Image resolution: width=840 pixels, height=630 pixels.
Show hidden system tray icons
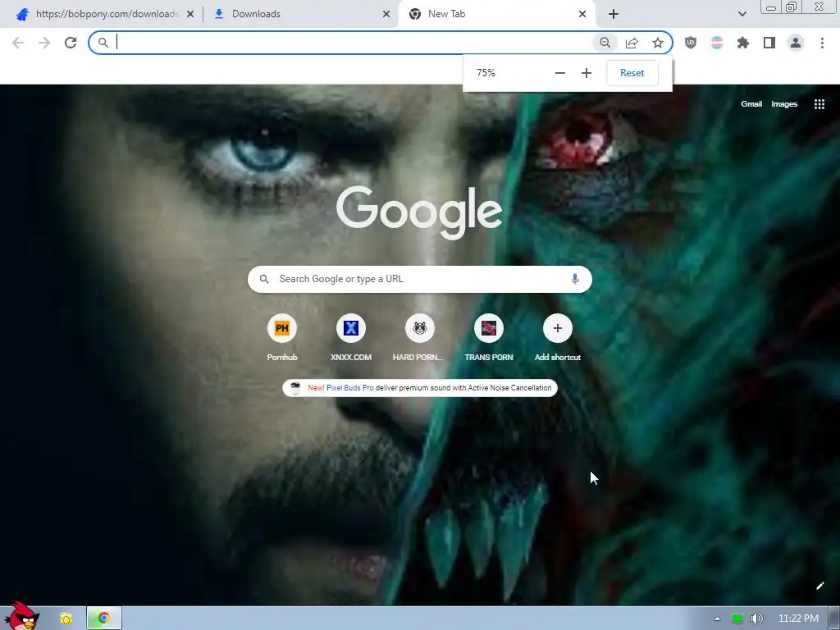coord(717,619)
